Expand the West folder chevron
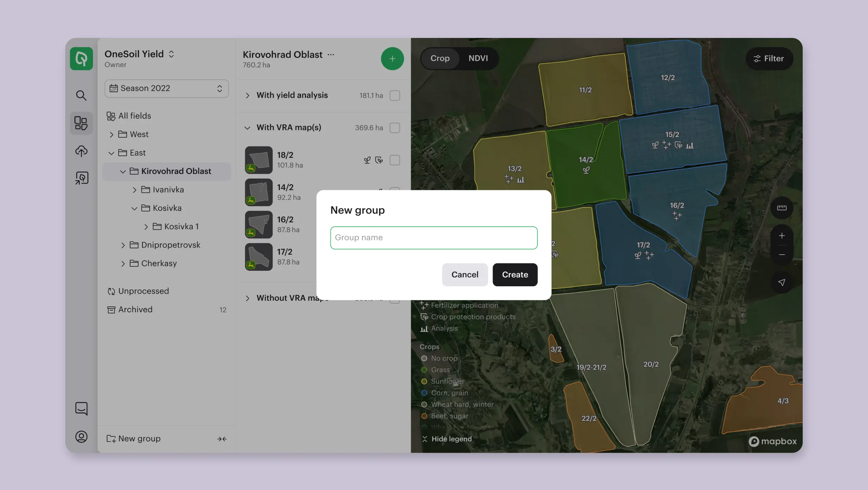868x490 pixels. [111, 135]
